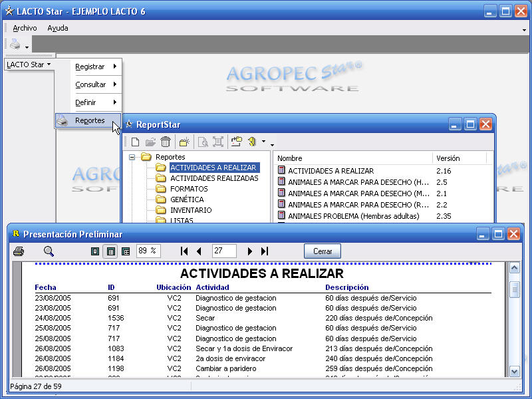Viewport: 532px width, 399px height.
Task: Toggle the page width view icon
Action: [110, 251]
